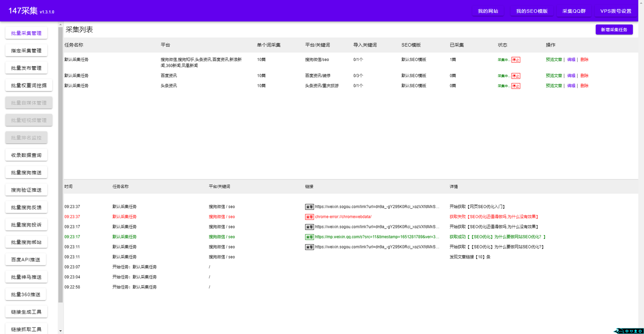Click 编辑 for the 搜狗微信/seo task
644x334 pixels.
pyautogui.click(x=571, y=60)
